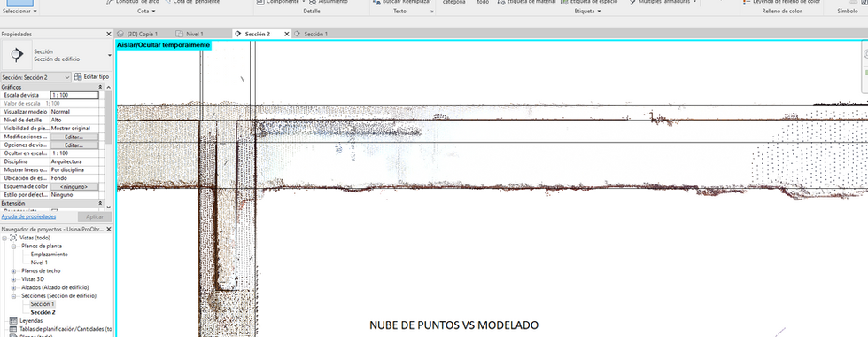The height and width of the screenshot is (337, 868).
Task: Click the Editar tipo button
Action: pos(92,77)
